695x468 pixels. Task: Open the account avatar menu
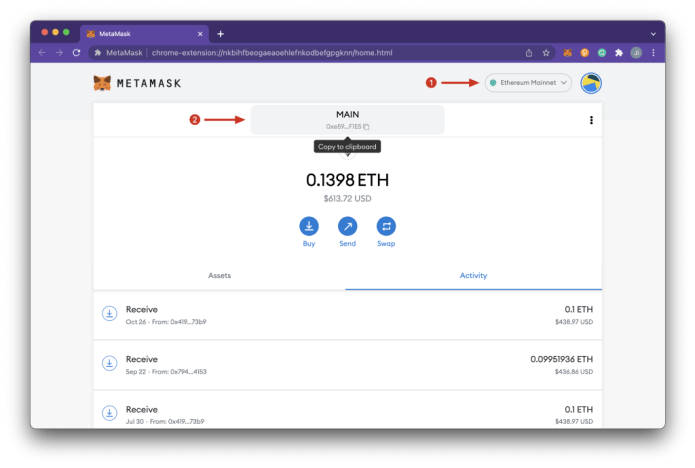591,83
